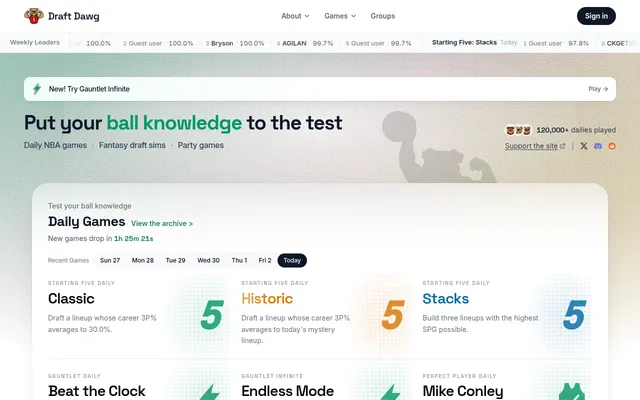The height and width of the screenshot is (400, 640).
Task: Click AGILAN's 99.7% score in ticker
Action: click(x=323, y=43)
